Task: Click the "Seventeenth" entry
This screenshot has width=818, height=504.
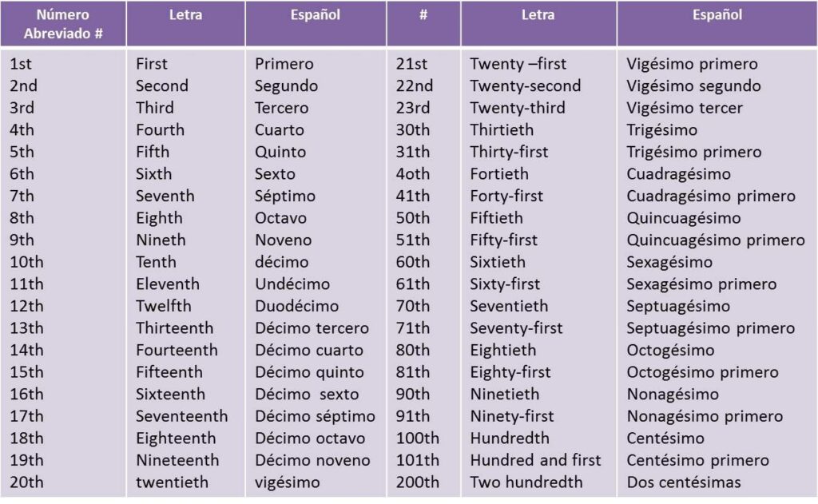Action: click(181, 416)
